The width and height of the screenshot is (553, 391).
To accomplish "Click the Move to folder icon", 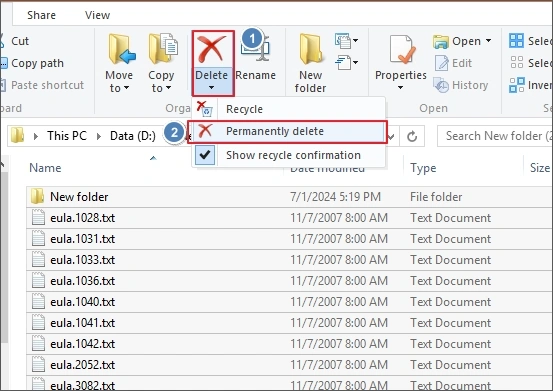I will (x=121, y=49).
